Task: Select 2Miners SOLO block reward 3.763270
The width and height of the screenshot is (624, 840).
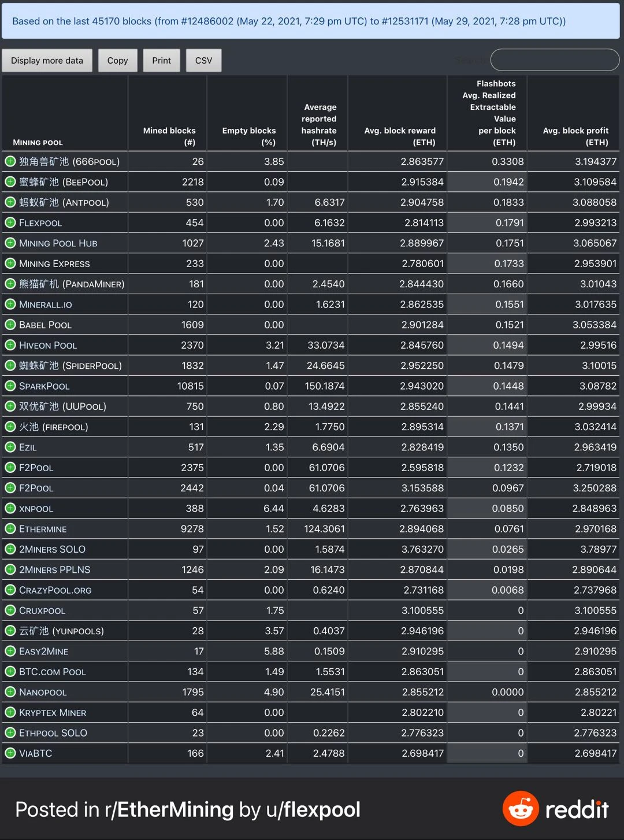Action: pos(422,549)
